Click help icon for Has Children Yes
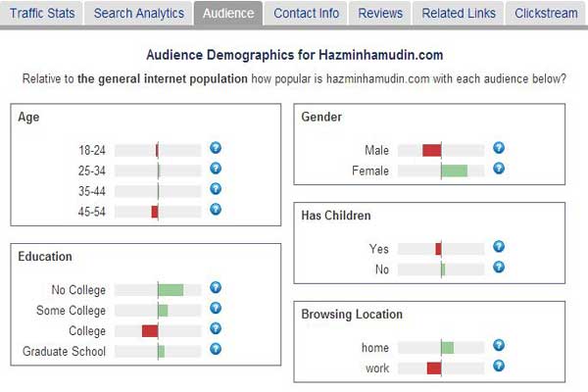This screenshot has width=588, height=392. point(499,246)
